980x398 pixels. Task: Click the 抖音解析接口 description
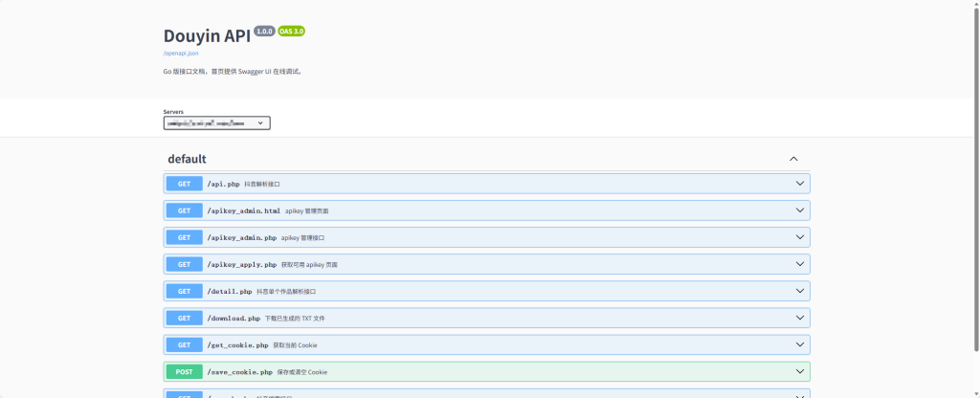pos(262,185)
